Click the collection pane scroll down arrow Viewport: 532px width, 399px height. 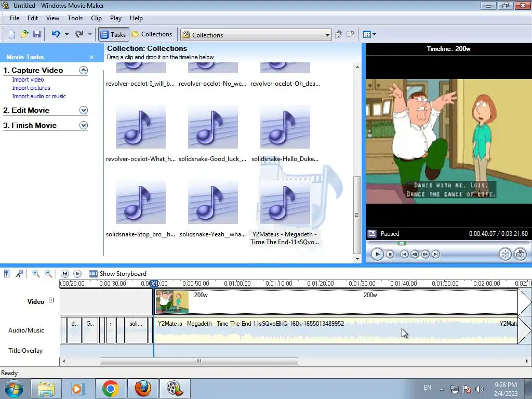point(357,259)
